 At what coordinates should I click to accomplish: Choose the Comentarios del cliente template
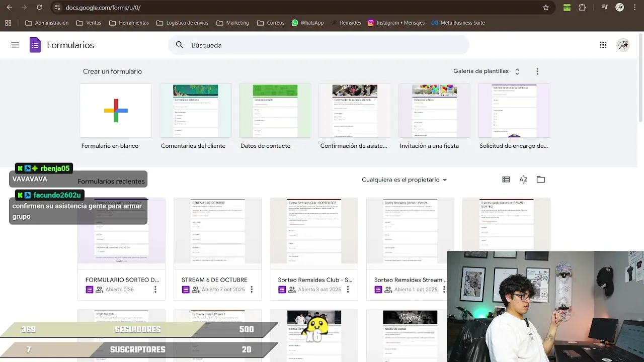tap(195, 111)
